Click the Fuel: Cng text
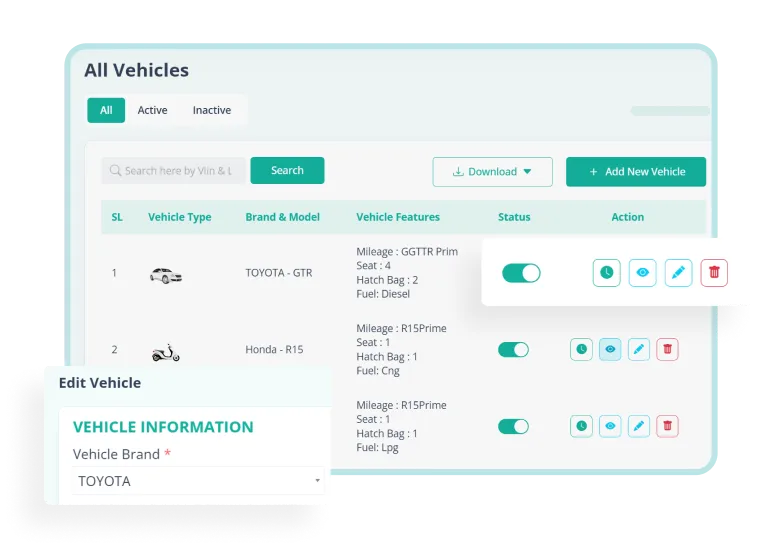Screen dimensions: 780x549 [x=378, y=371]
